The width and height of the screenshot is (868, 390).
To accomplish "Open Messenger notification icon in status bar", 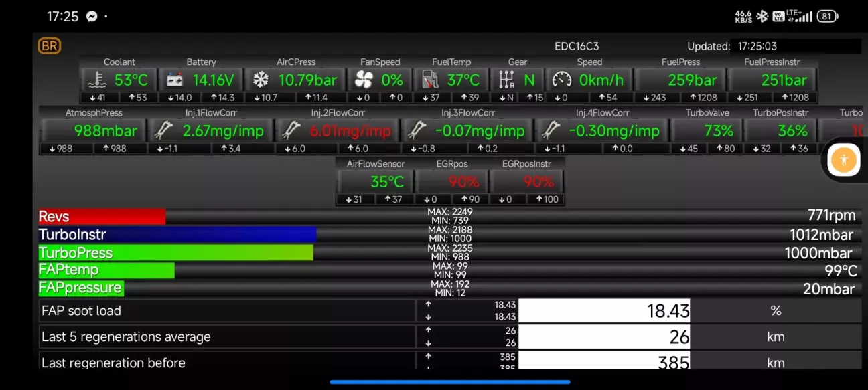I will pyautogui.click(x=92, y=16).
